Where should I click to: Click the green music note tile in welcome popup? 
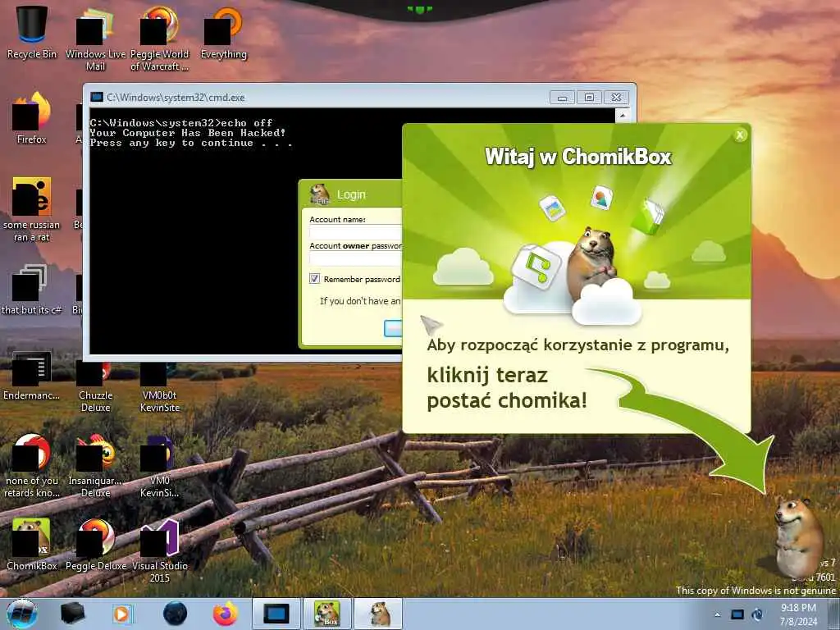536,267
